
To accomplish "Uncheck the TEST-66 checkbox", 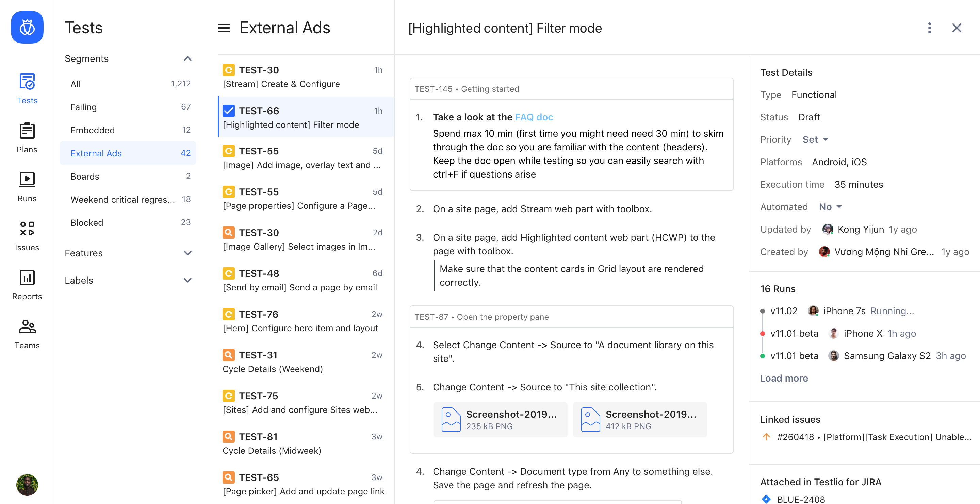I will click(x=229, y=111).
